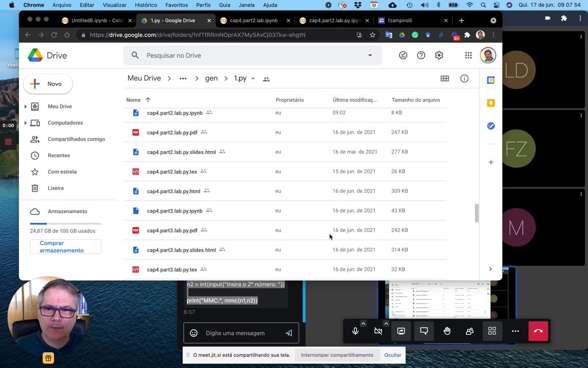Open Google Tasks side panel icon

point(491,126)
